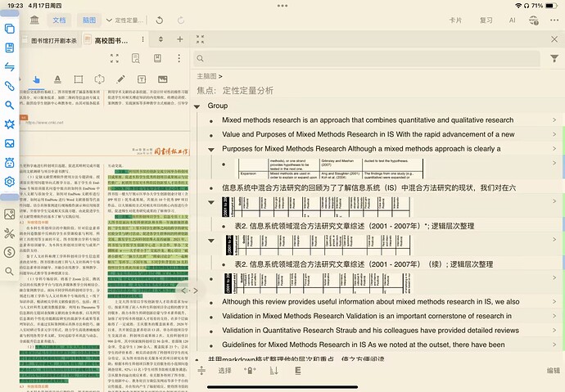The image size is (565, 392).
Task: Collapse the Purposes for Mixed Methods Research node
Action: 211,150
